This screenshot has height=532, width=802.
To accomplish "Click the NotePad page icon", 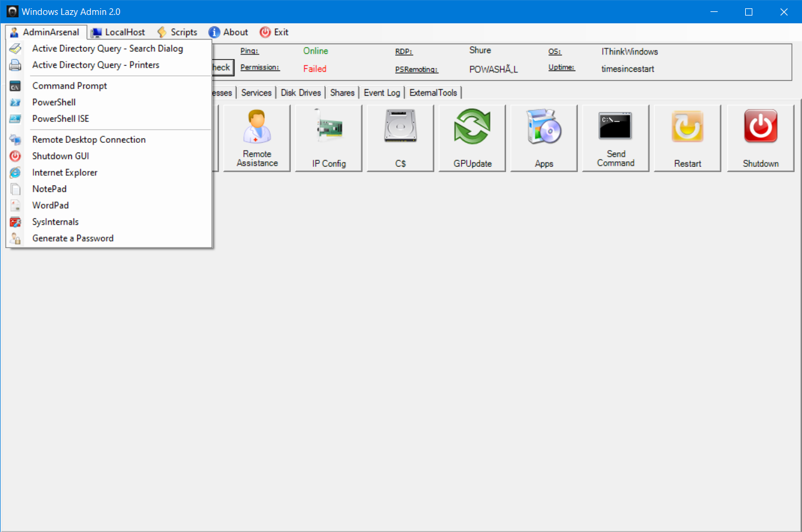I will (x=15, y=189).
